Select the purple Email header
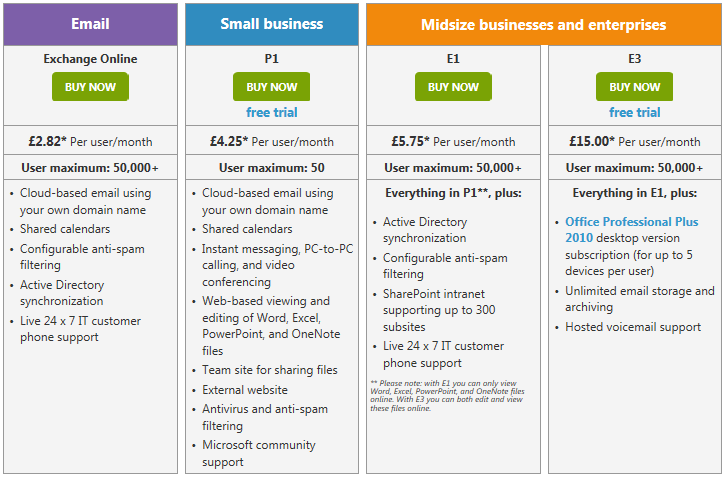727x481 pixels. click(90, 24)
